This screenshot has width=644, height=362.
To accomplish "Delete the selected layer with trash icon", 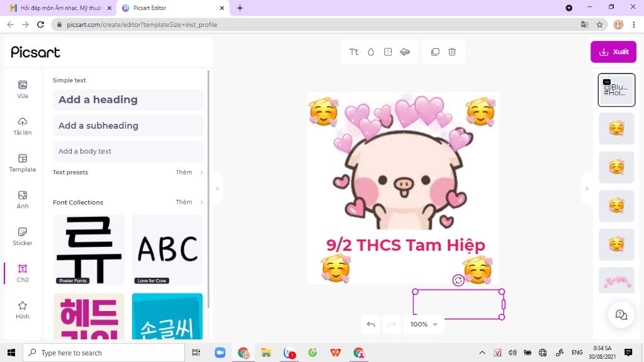I will pyautogui.click(x=452, y=52).
